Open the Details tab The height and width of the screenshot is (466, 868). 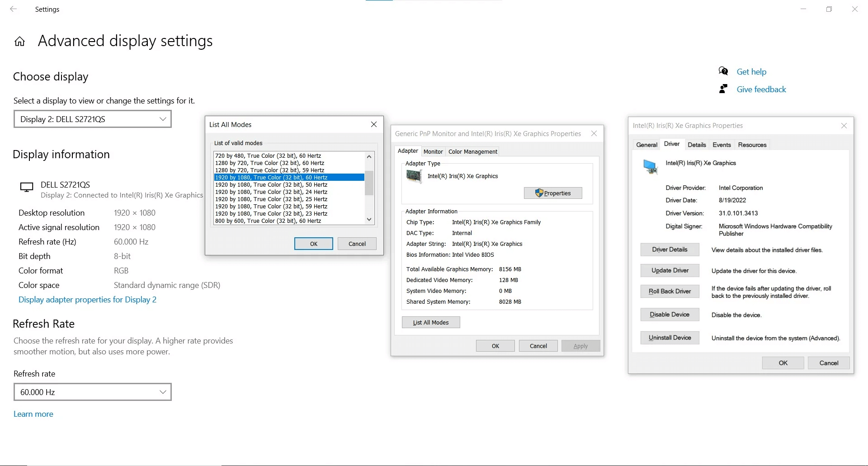tap(697, 145)
